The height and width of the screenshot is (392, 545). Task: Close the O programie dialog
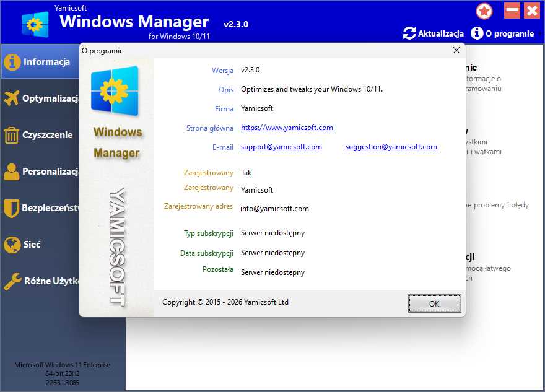point(456,50)
